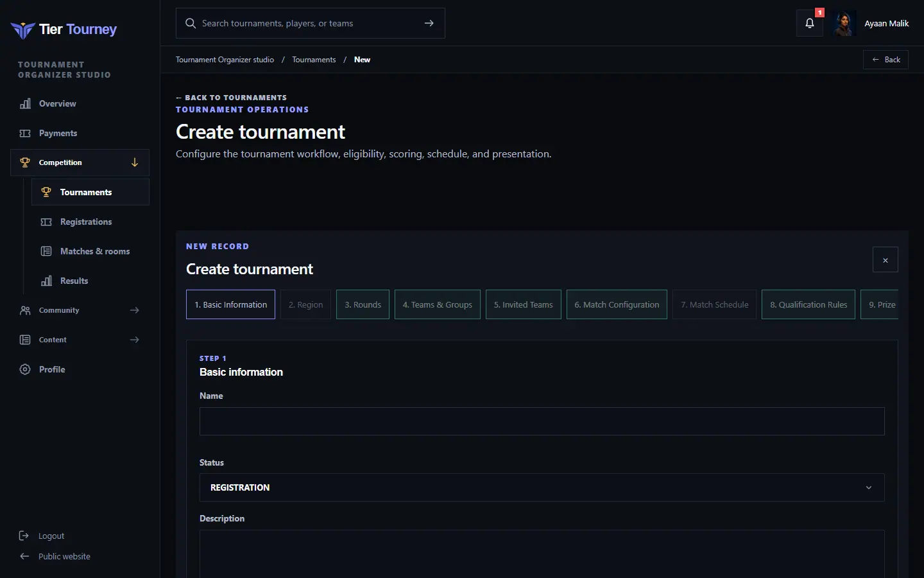Screen dimensions: 924x578
Task: Open the Payments sidebar item
Action: (80, 133)
